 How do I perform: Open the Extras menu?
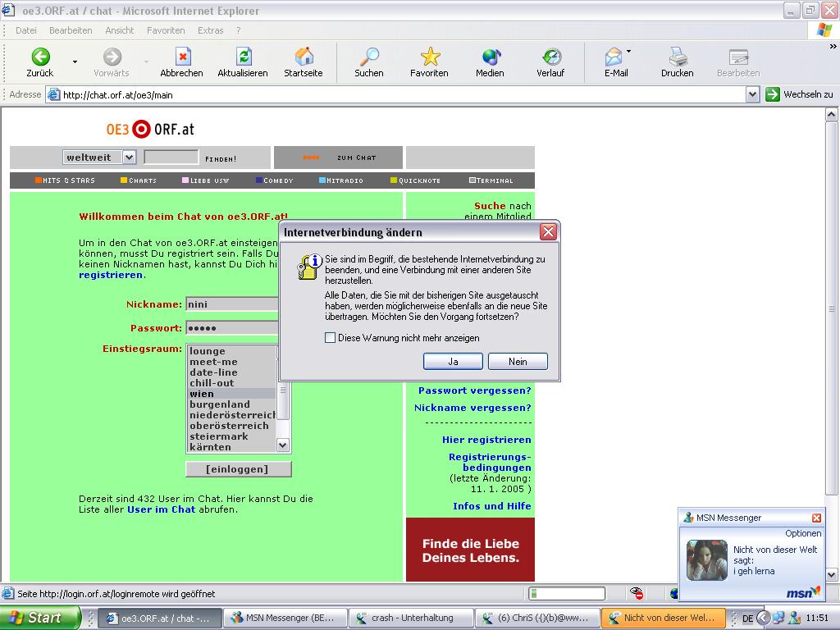click(211, 30)
